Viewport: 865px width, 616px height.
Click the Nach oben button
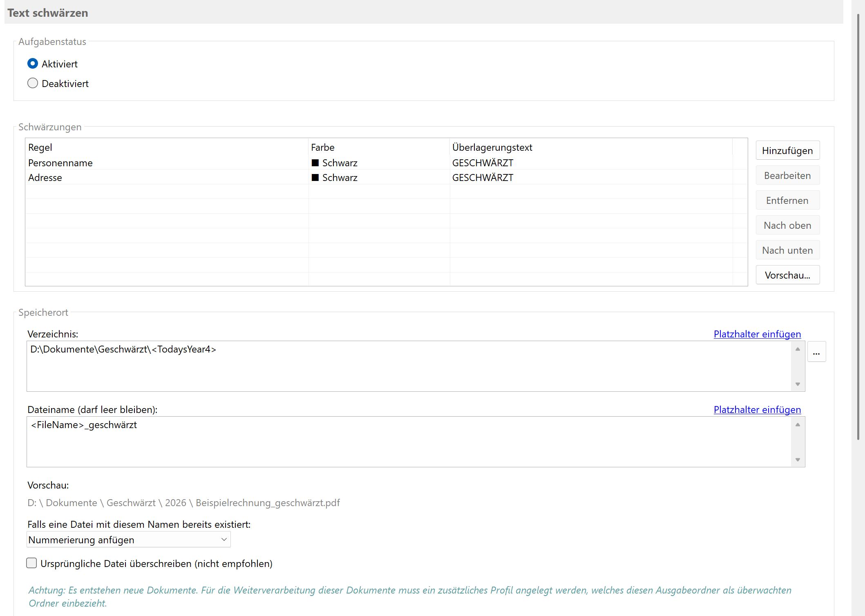787,225
